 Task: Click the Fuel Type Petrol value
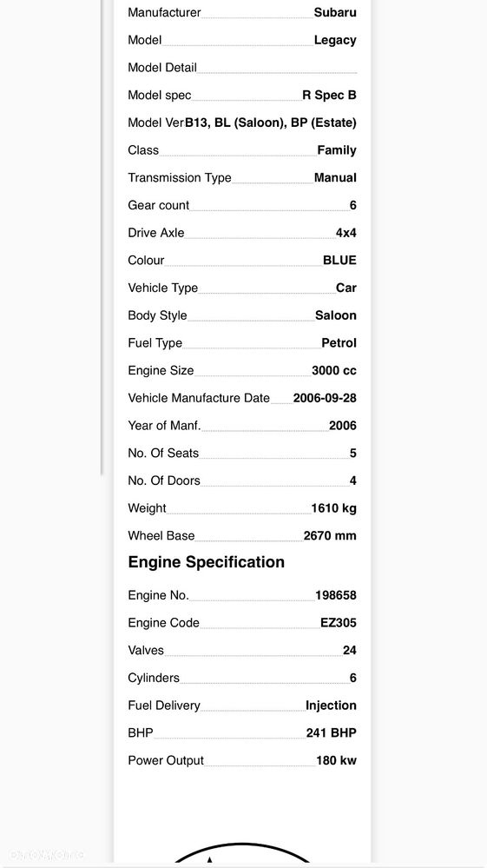pyautogui.click(x=339, y=343)
